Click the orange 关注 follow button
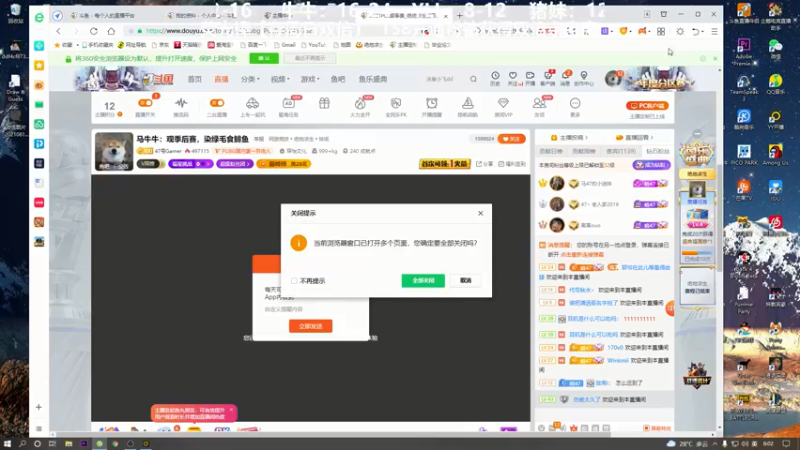The width and height of the screenshot is (800, 450). [x=511, y=139]
